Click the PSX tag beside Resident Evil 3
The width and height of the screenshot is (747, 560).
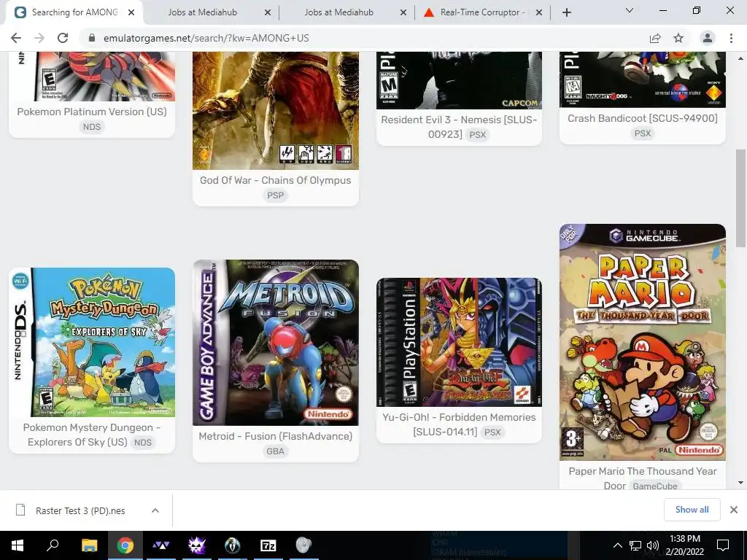[x=477, y=135]
